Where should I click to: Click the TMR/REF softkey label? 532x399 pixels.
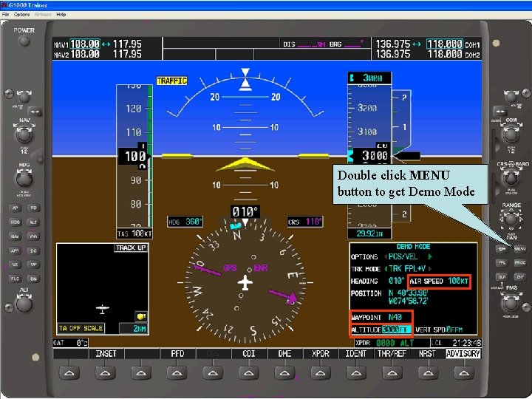[x=392, y=353]
